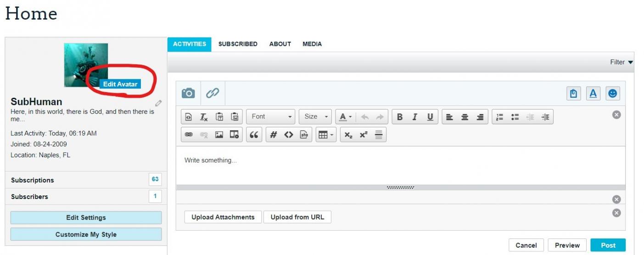The height and width of the screenshot is (255, 644).
Task: Toggle italic text formatting
Action: tap(414, 117)
